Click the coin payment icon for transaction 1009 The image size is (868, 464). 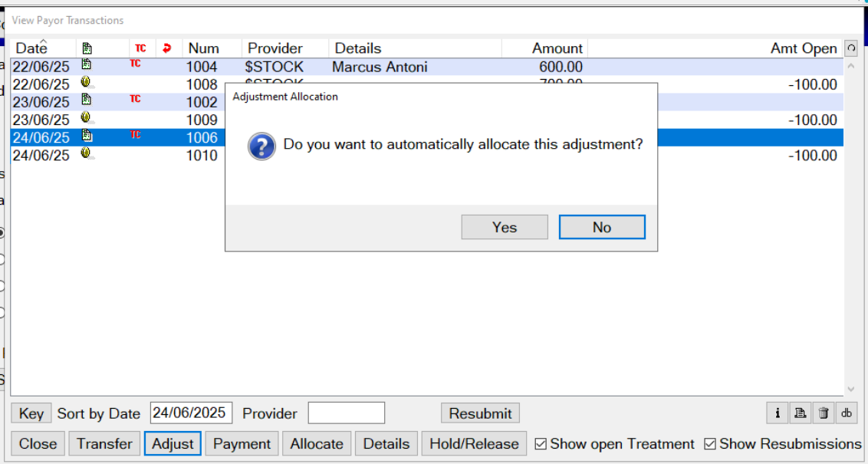(87, 120)
